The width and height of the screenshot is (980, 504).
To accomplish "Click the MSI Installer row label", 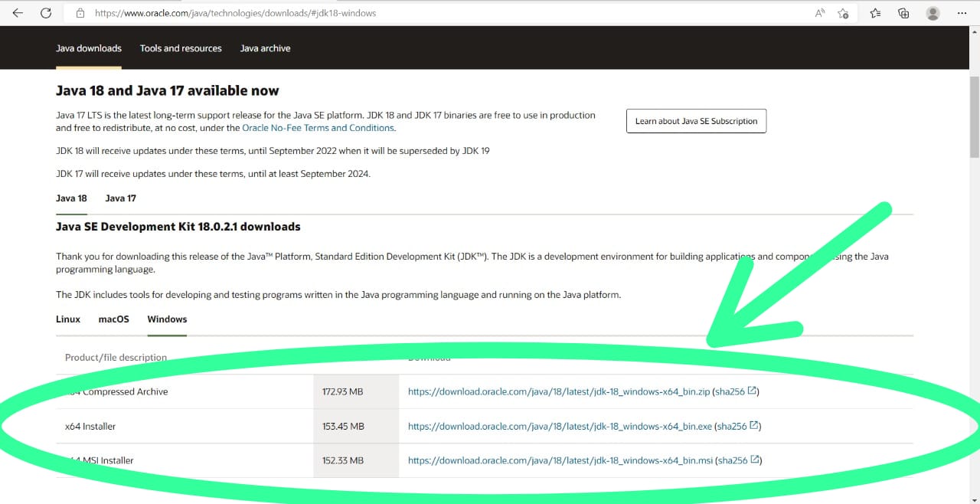I will 100,460.
